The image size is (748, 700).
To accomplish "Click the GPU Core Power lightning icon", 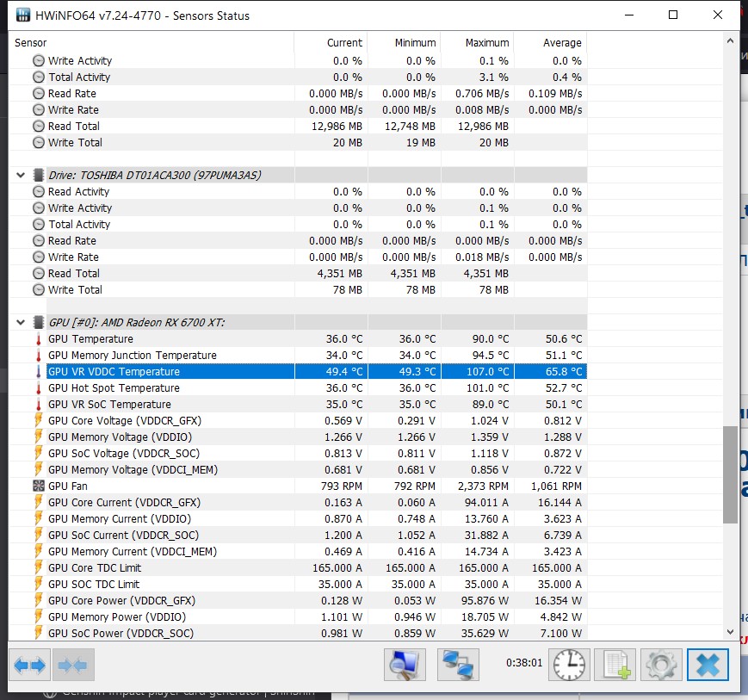I will click(38, 600).
